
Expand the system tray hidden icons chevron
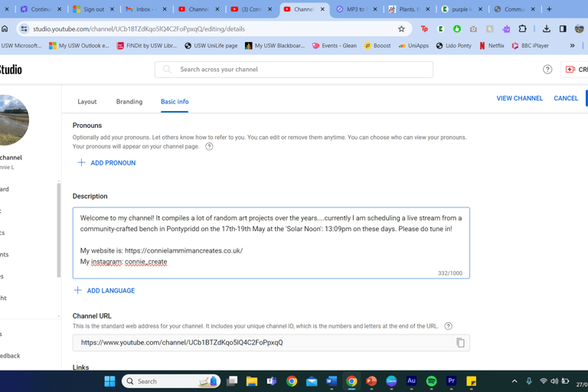click(x=514, y=381)
